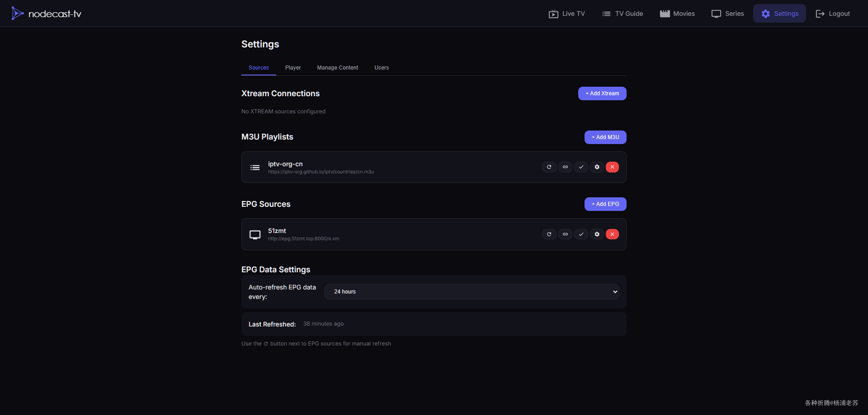Navigate to the TV Guide
The image size is (868, 415).
point(622,14)
